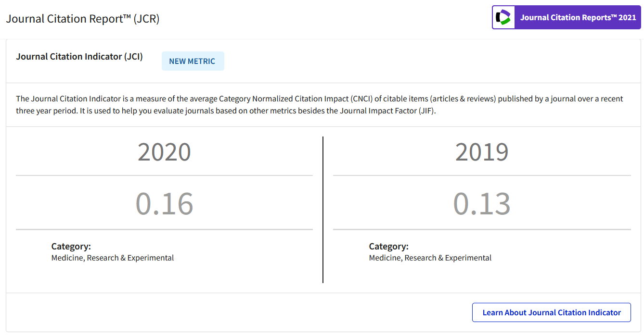Viewport: 644px width, 335px height.
Task: Click the NEW METRIC badge
Action: pyautogui.click(x=193, y=61)
